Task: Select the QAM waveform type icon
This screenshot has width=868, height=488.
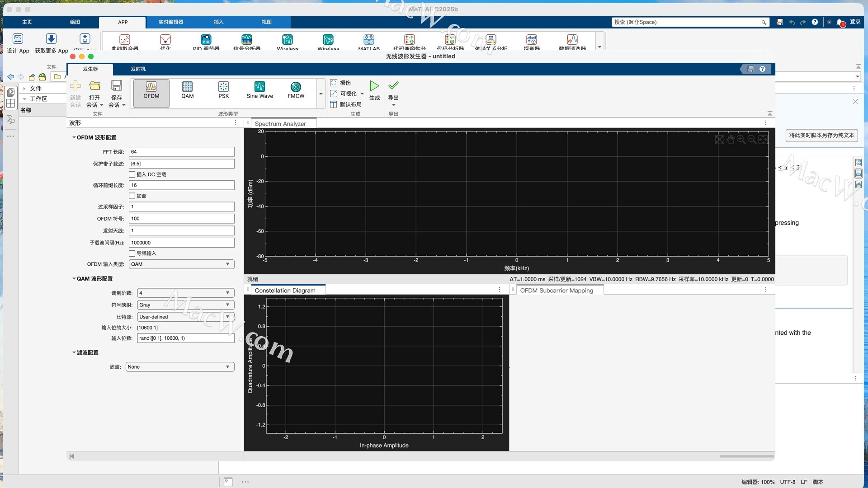Action: point(187,87)
